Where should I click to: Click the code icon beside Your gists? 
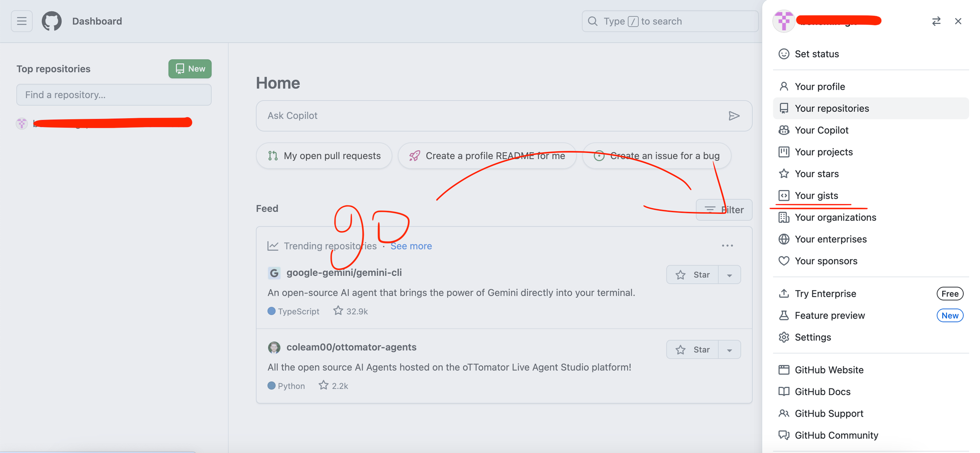pyautogui.click(x=784, y=195)
